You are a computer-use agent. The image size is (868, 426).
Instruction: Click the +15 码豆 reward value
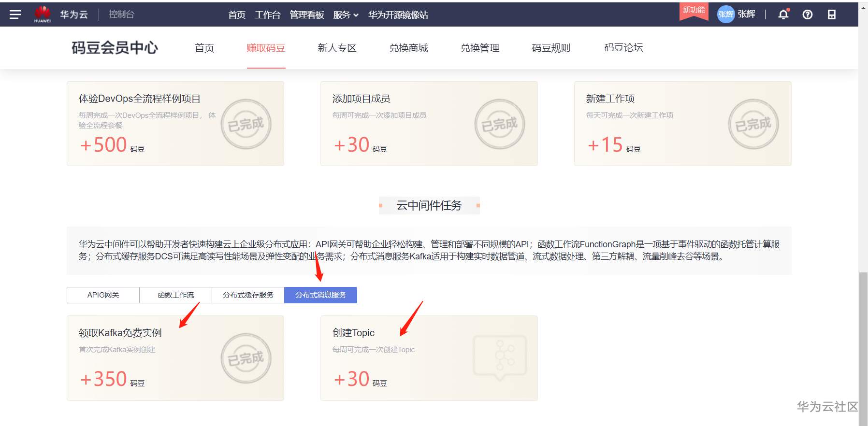[x=614, y=145]
